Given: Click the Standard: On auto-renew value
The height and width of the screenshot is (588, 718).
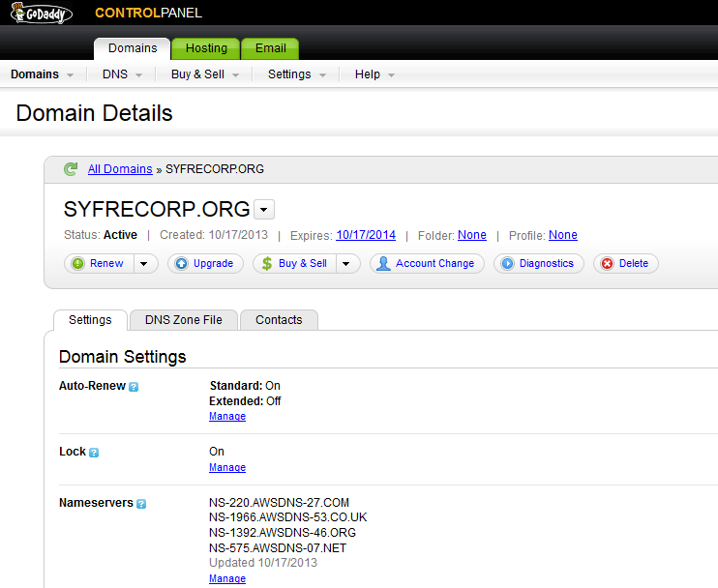Looking at the screenshot, I should click(x=245, y=386).
